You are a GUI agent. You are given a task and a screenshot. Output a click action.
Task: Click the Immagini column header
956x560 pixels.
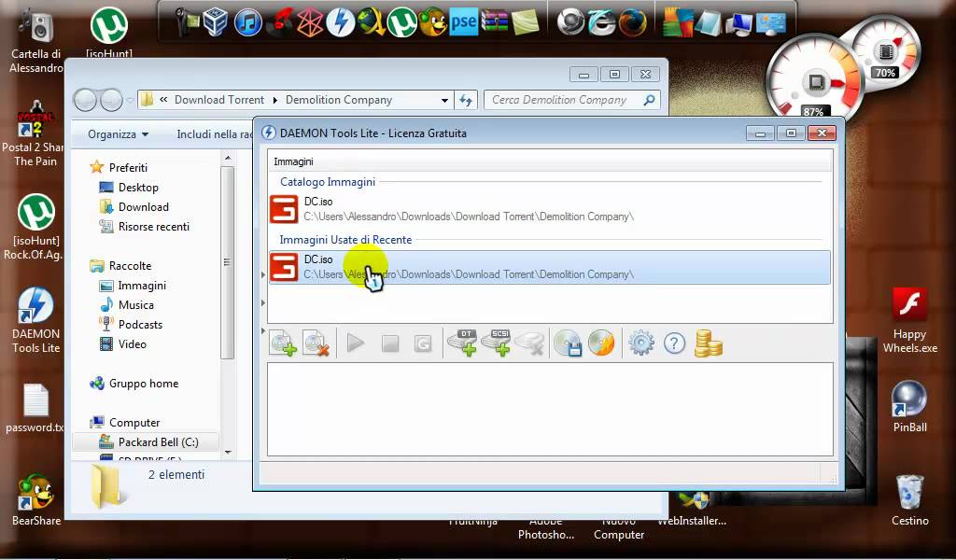click(x=550, y=161)
